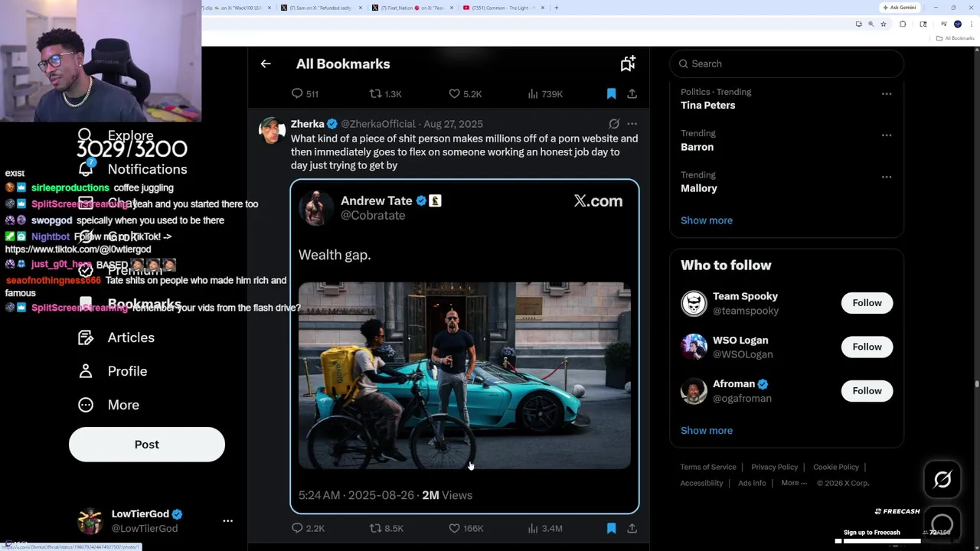
Task: Bookmark this page with the star icon
Action: point(884,24)
